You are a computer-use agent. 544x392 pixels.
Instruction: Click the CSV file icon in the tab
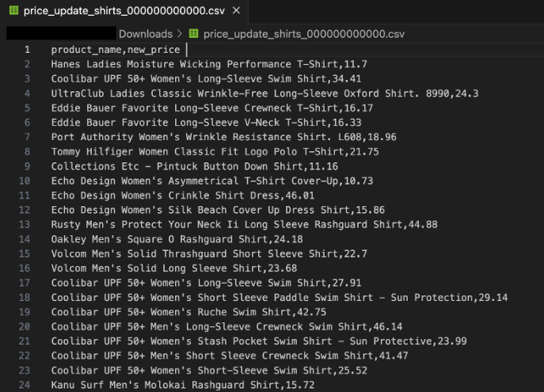pyautogui.click(x=14, y=10)
